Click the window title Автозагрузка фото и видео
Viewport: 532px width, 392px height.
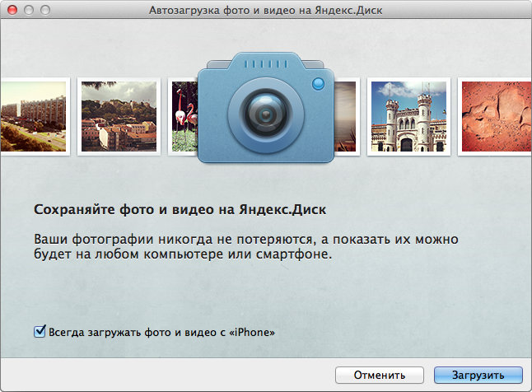click(x=265, y=11)
